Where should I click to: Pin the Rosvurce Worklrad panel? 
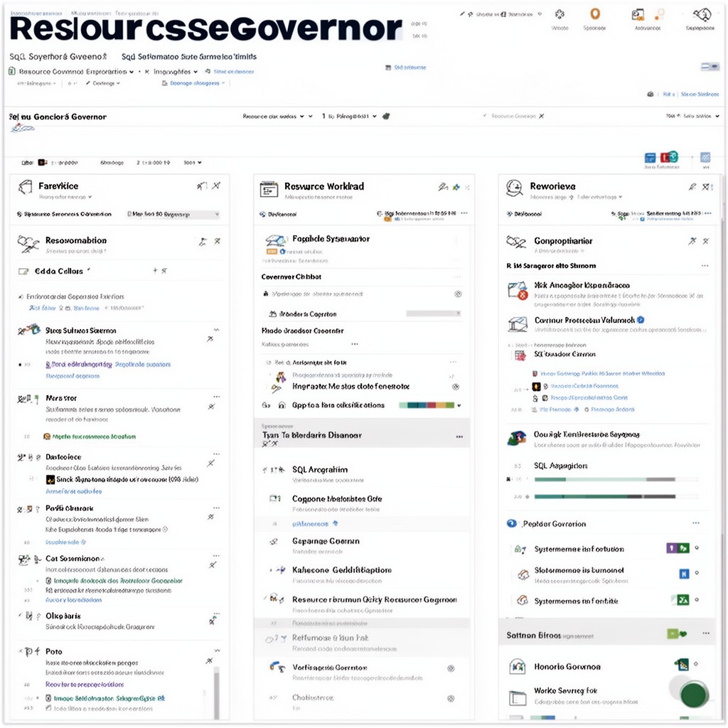click(x=443, y=187)
